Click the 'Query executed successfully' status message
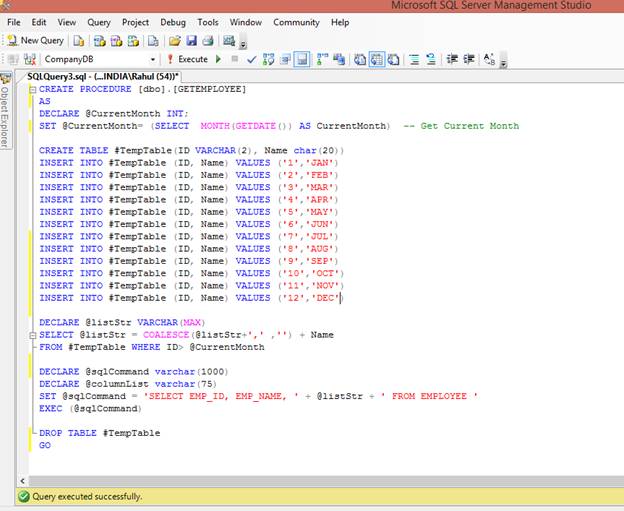Viewport: 624px width, 511px height. [87, 497]
